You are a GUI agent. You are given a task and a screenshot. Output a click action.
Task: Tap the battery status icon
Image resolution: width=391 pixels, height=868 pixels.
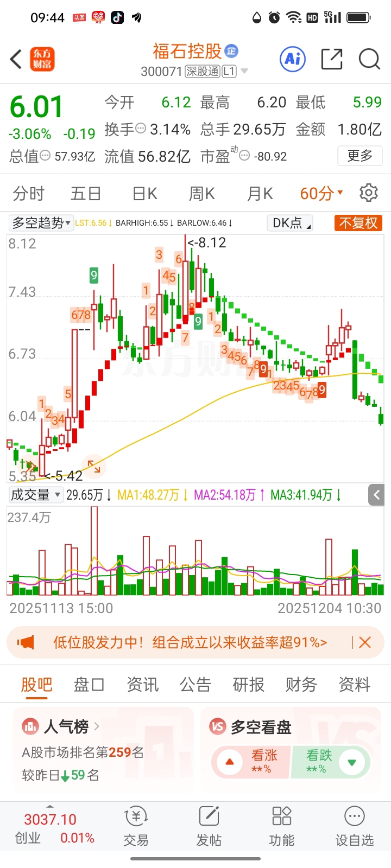(358, 17)
